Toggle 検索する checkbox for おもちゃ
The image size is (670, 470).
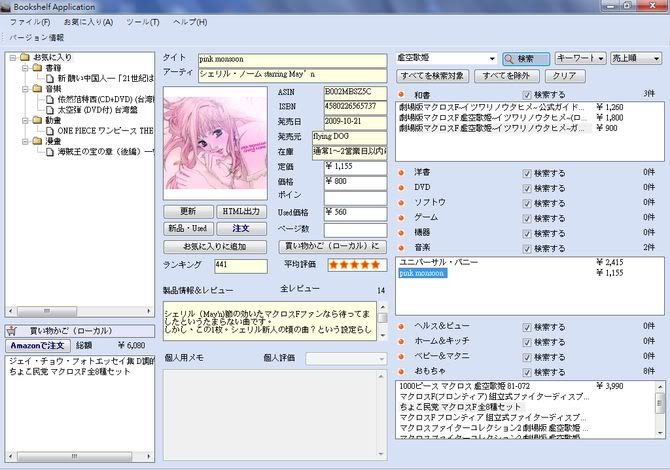click(527, 372)
